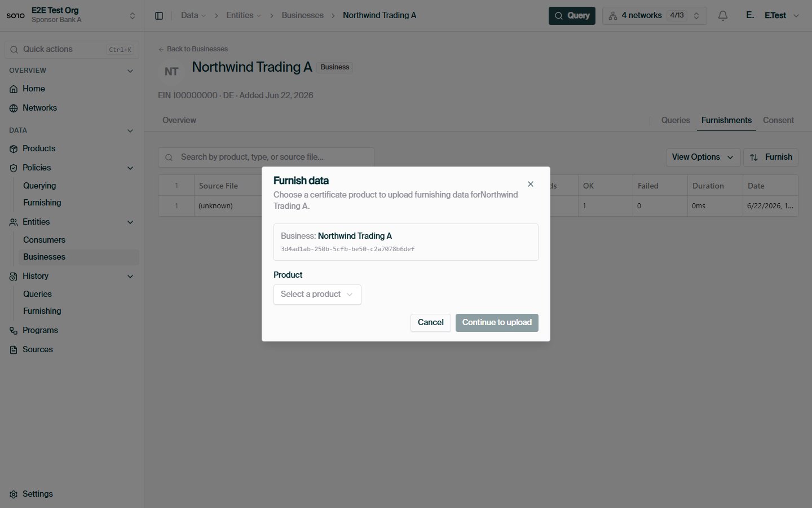This screenshot has width=812, height=508.
Task: Click the Home house icon
Action: pyautogui.click(x=14, y=89)
